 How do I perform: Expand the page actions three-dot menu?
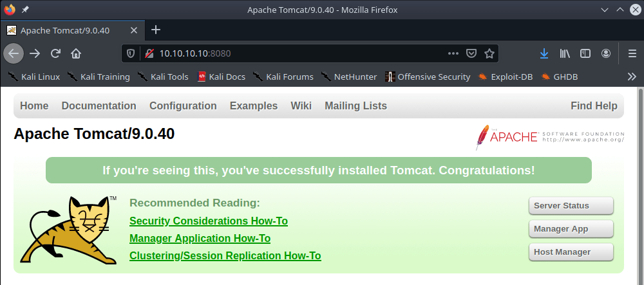pyautogui.click(x=453, y=53)
